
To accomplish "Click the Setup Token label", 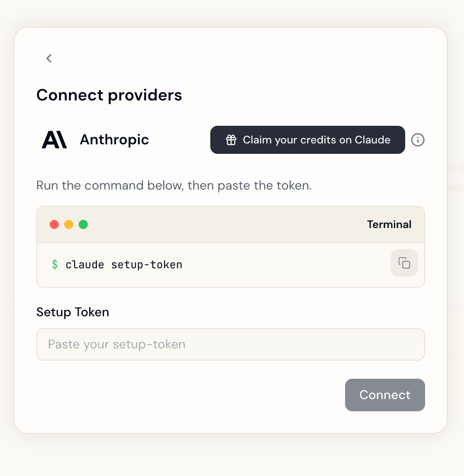I will pyautogui.click(x=72, y=312).
